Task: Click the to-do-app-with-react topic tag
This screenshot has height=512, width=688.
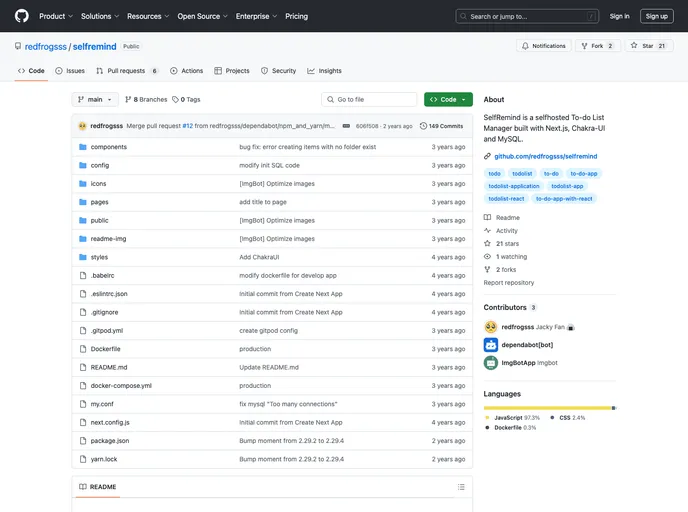Action: [x=564, y=199]
